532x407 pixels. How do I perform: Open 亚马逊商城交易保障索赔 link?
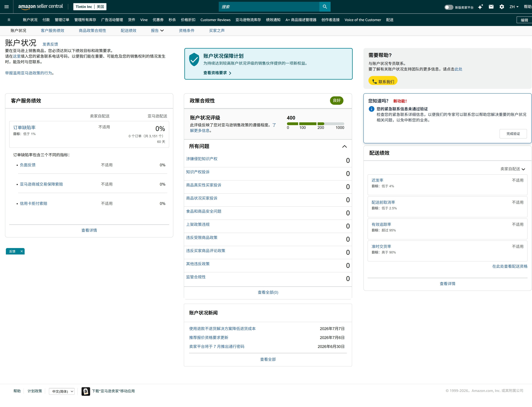pos(41,184)
